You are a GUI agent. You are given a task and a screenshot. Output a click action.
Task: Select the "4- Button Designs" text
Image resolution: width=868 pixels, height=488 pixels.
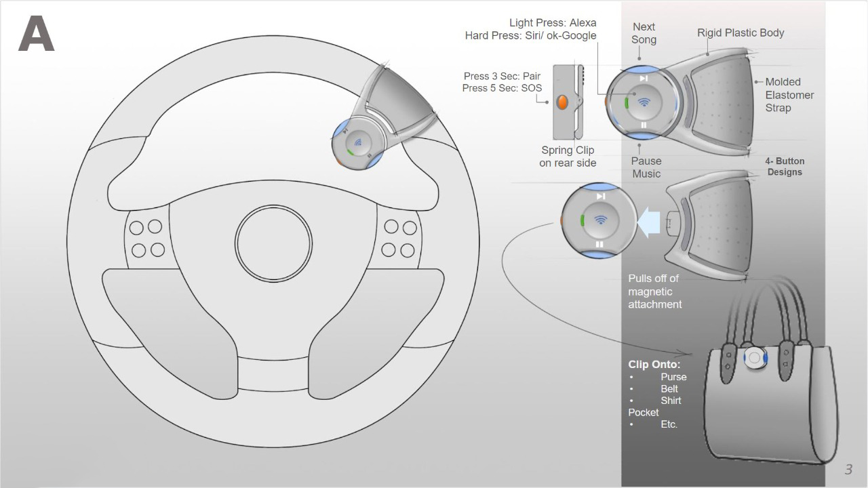(785, 167)
